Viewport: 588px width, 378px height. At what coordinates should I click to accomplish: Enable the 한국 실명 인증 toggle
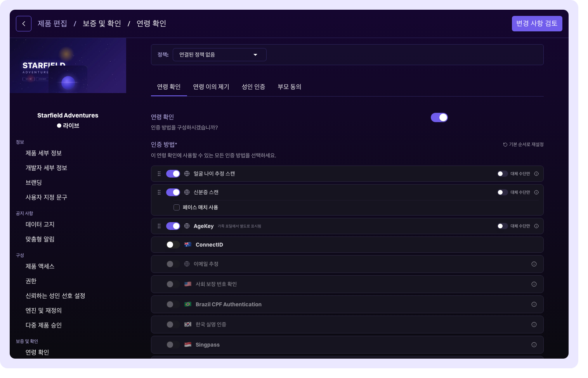coord(173,324)
